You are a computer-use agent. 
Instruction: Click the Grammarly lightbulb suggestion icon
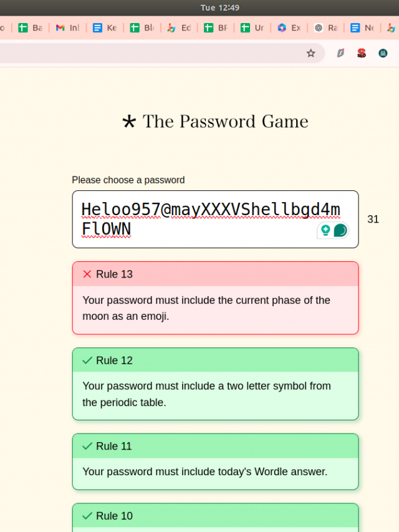pos(325,230)
